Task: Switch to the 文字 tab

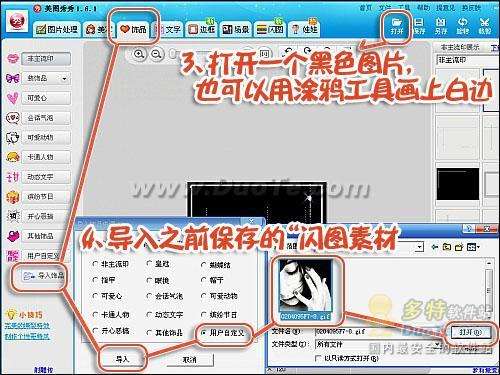Action: pos(170,29)
